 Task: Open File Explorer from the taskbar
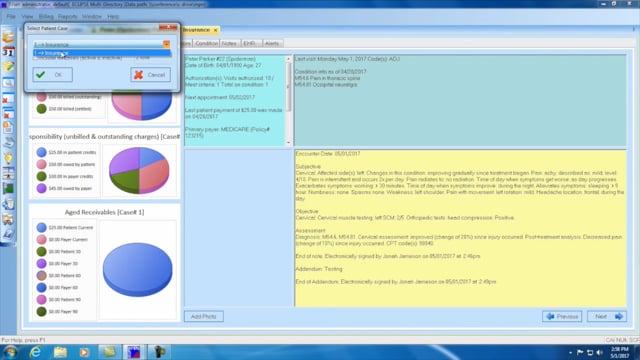tap(60, 352)
